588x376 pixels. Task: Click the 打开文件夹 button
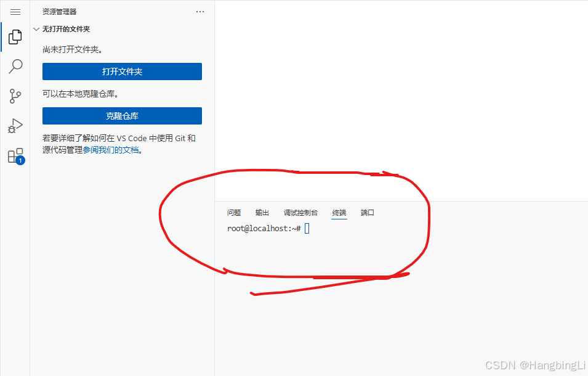pos(123,72)
